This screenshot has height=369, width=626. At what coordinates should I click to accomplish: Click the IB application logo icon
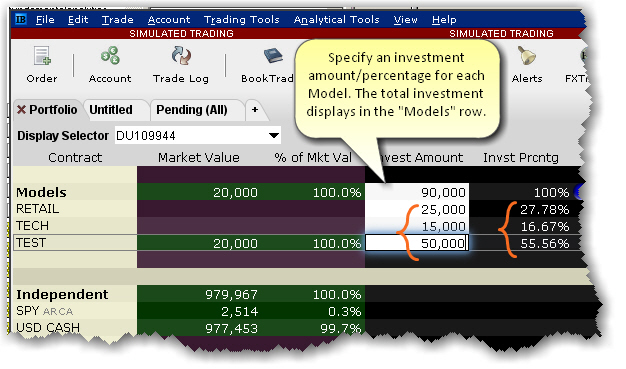[21, 19]
